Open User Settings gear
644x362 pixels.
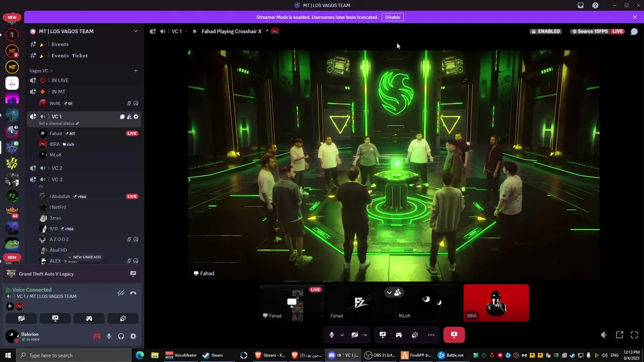coord(133,336)
